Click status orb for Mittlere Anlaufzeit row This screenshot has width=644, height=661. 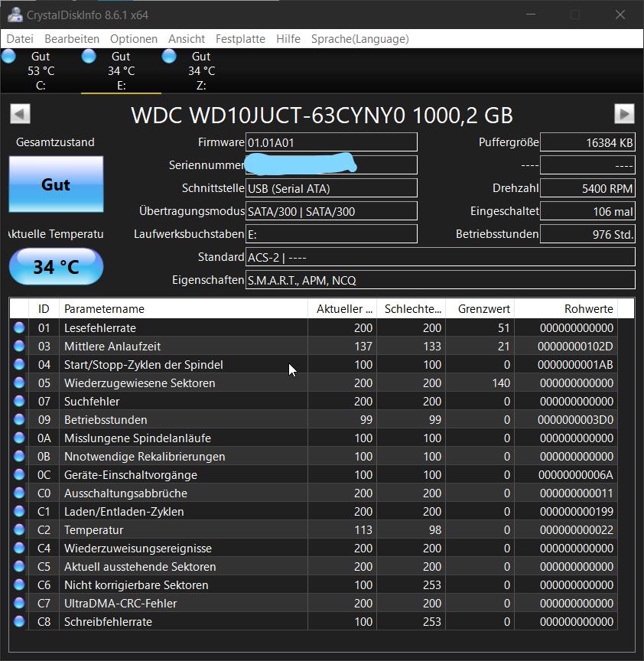19,346
